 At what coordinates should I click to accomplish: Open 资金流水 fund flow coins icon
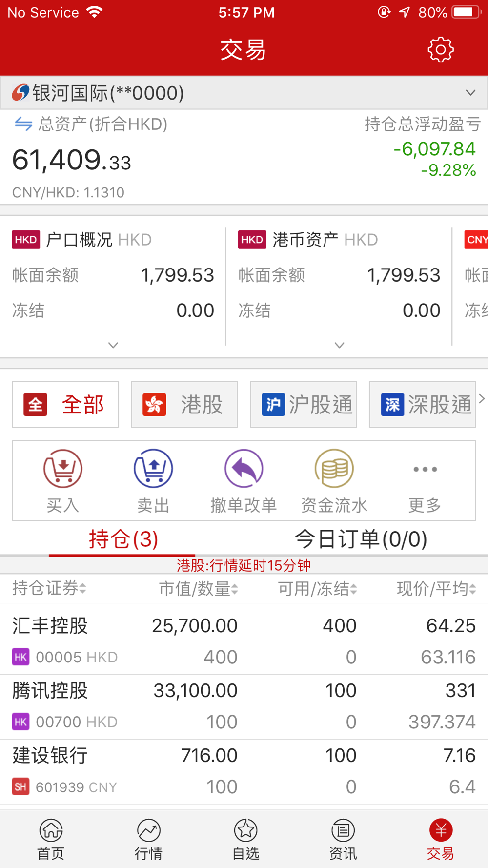[x=334, y=469]
